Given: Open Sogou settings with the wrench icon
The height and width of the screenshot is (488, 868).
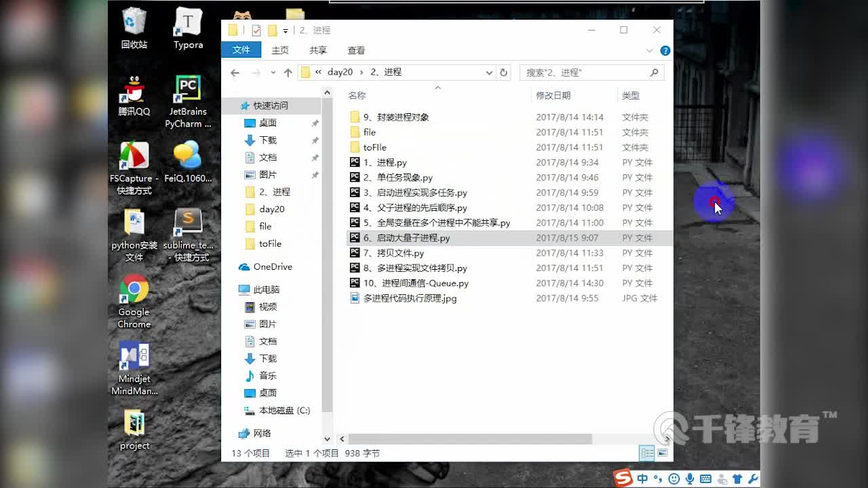Looking at the screenshot, I should coord(753,479).
